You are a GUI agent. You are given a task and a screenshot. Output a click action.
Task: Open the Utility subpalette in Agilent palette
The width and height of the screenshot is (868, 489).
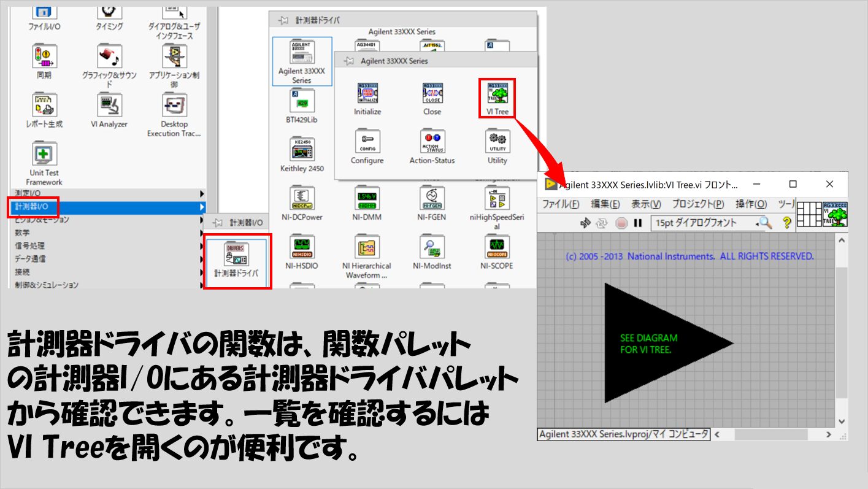tap(497, 141)
